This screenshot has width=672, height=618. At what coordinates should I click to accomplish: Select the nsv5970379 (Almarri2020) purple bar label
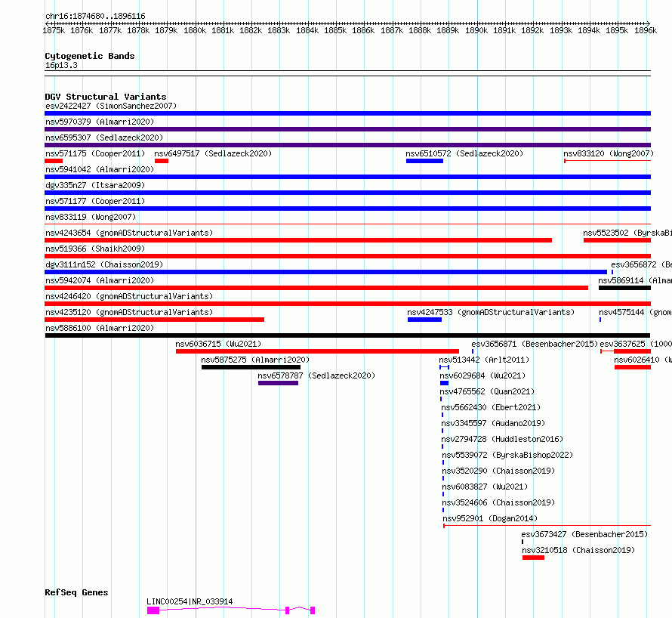pyautogui.click(x=100, y=122)
